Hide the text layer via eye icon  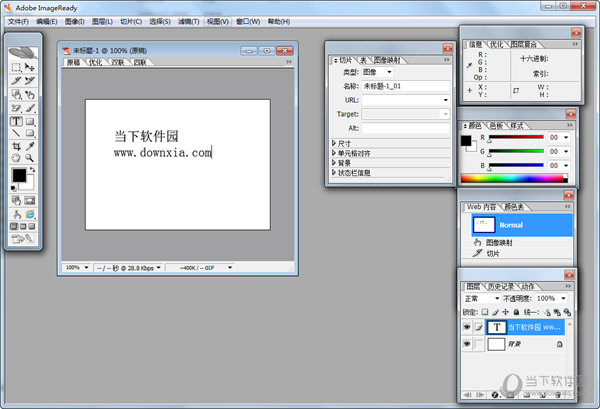467,327
